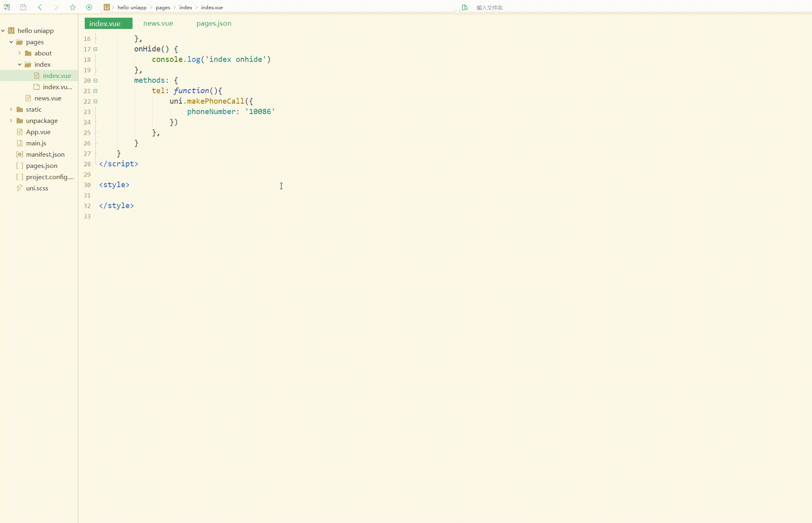Fold the methods block at line 20

(96, 80)
